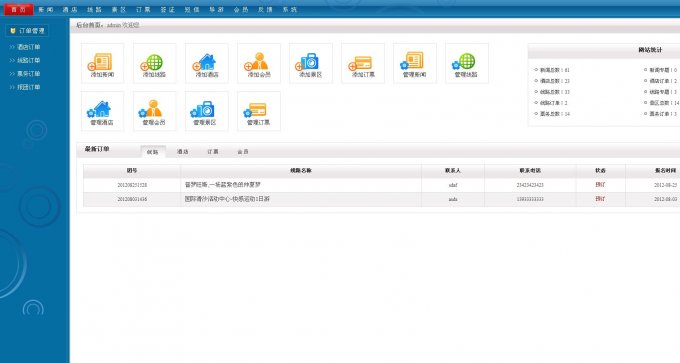Viewport: 680px width, 363px height.
Task: Select the 订单管理 sidebar header
Action: (x=27, y=31)
